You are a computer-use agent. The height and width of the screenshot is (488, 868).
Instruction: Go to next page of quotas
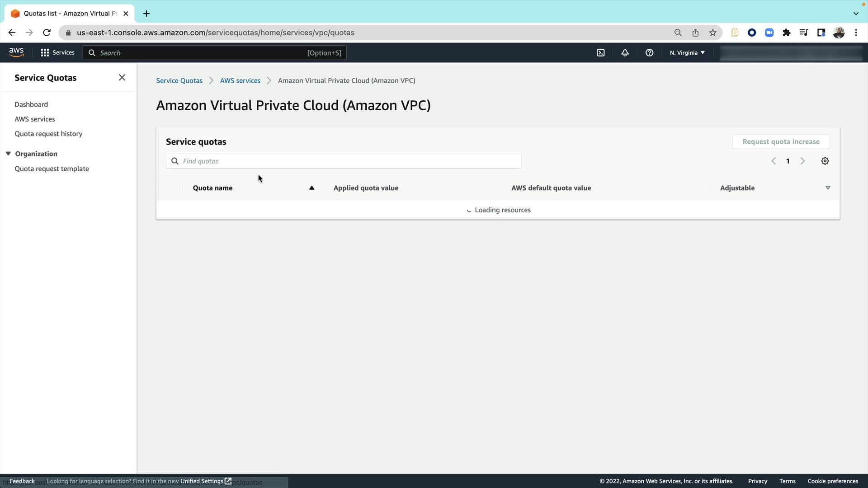(802, 161)
